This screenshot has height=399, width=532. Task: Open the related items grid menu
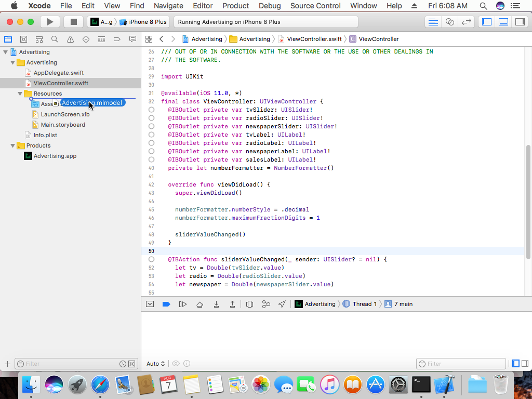pos(149,39)
